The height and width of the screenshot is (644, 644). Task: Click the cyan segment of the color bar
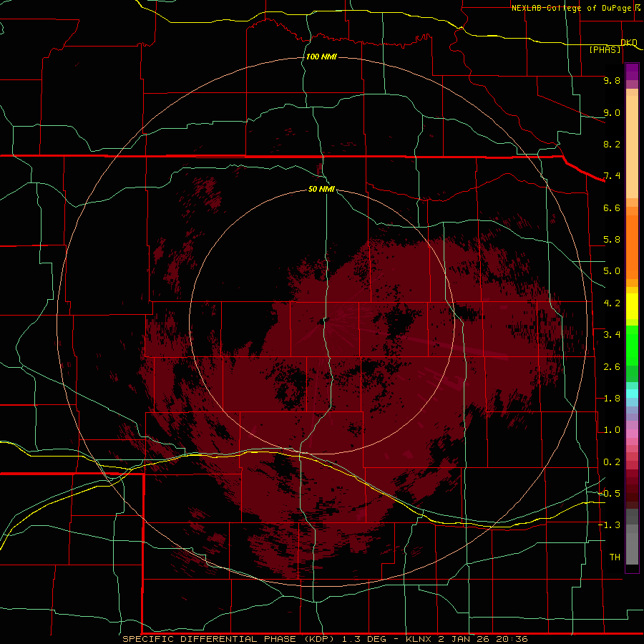[632, 393]
